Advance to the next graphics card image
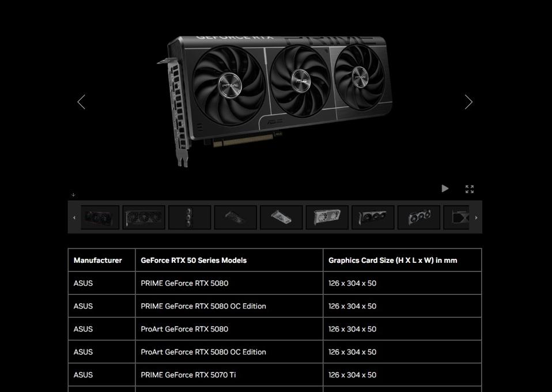Screen dimensions: 552x392 point(468,102)
